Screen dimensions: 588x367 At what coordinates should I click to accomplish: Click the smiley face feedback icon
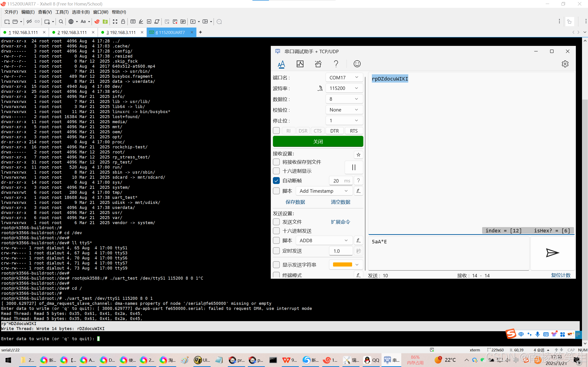(x=357, y=64)
